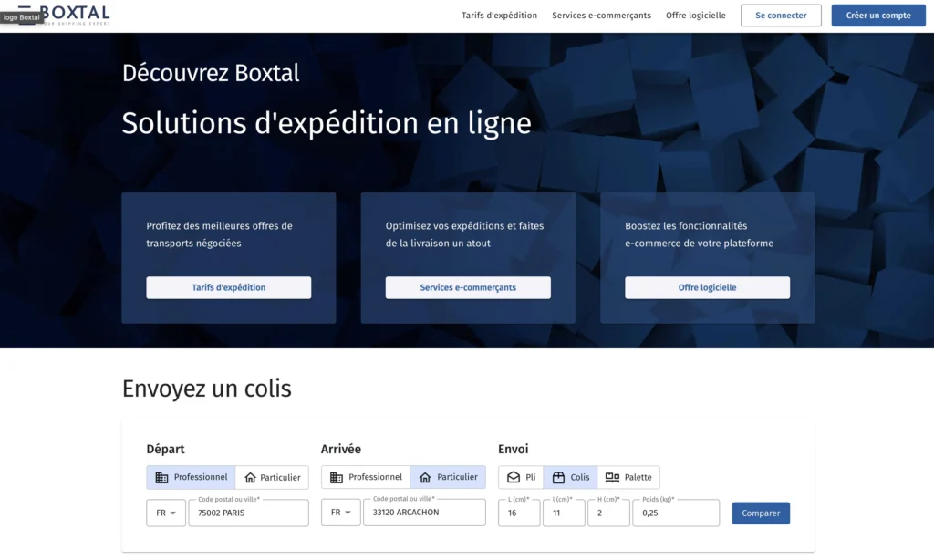This screenshot has width=934, height=560.
Task: Choose Palette shipment type
Action: (x=628, y=477)
